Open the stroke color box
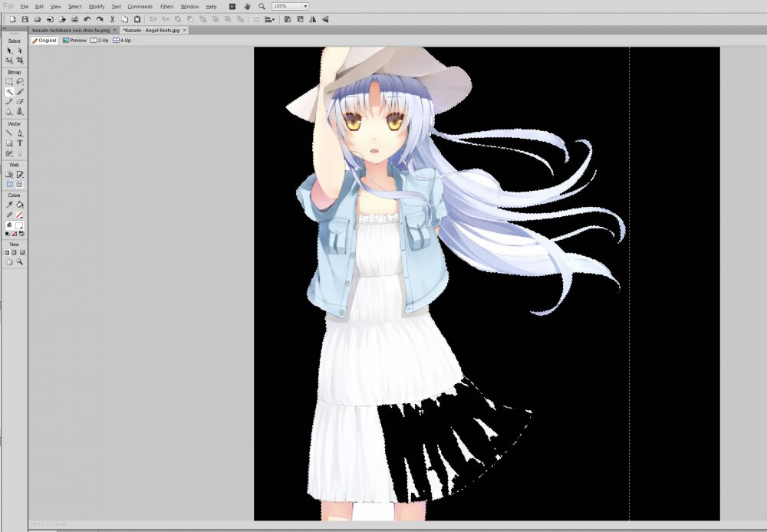This screenshot has width=767, height=532. pos(19,215)
